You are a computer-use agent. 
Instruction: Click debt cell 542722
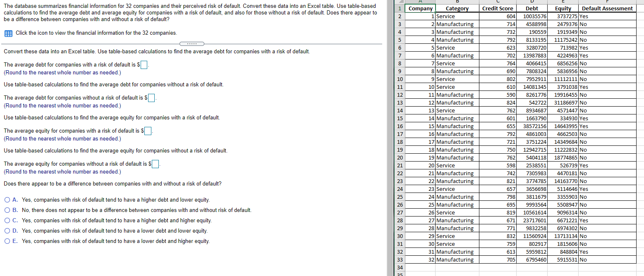(532, 102)
